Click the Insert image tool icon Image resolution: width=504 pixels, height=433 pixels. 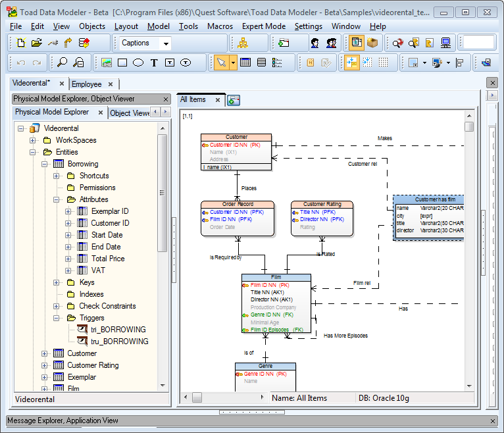(x=107, y=63)
